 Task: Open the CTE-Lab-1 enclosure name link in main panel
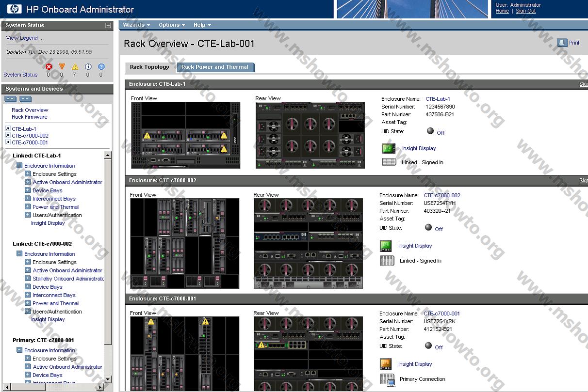[438, 99]
